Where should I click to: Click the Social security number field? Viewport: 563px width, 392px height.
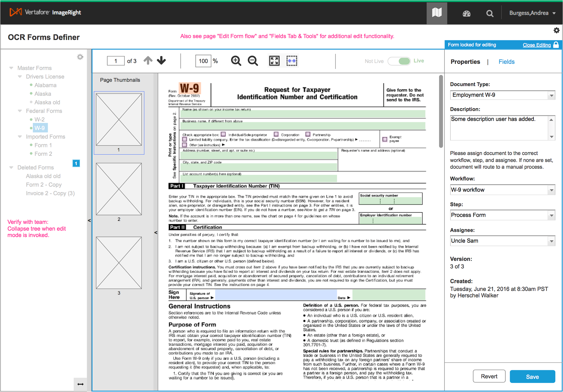391,201
